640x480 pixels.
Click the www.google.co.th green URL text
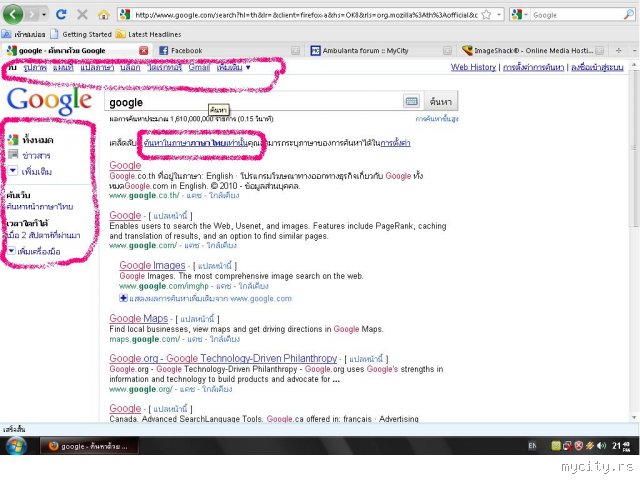144,196
